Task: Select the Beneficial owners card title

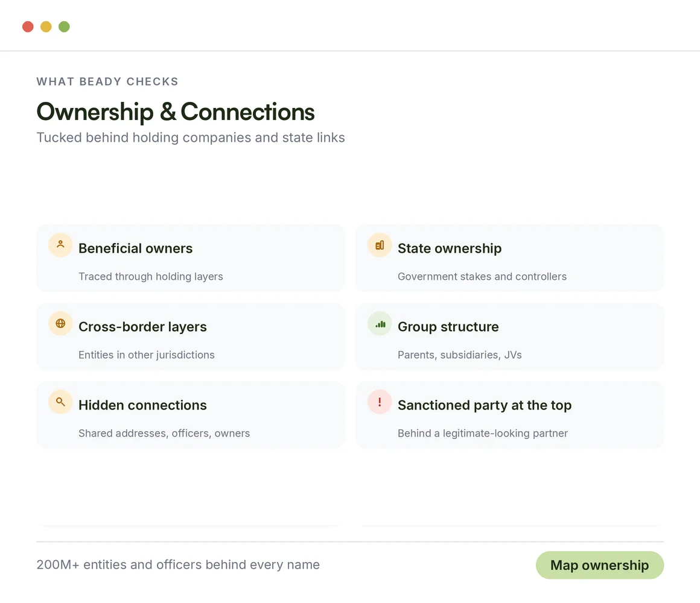Action: pyautogui.click(x=135, y=248)
